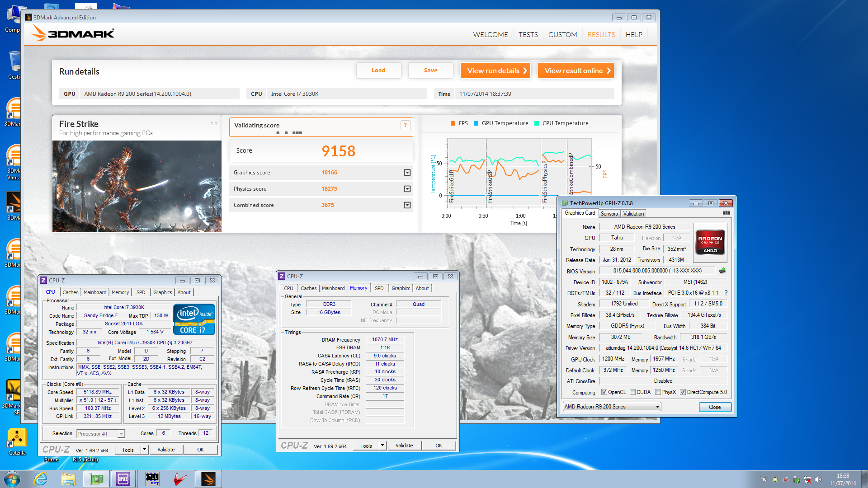Click the jet plane tray icon
The width and height of the screenshot is (868, 488).
click(x=764, y=479)
